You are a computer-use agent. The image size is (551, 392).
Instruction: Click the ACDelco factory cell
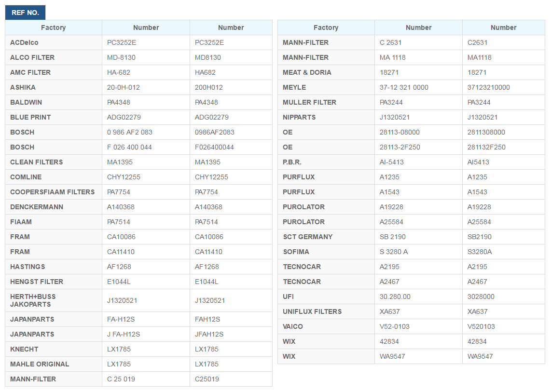[x=54, y=42]
